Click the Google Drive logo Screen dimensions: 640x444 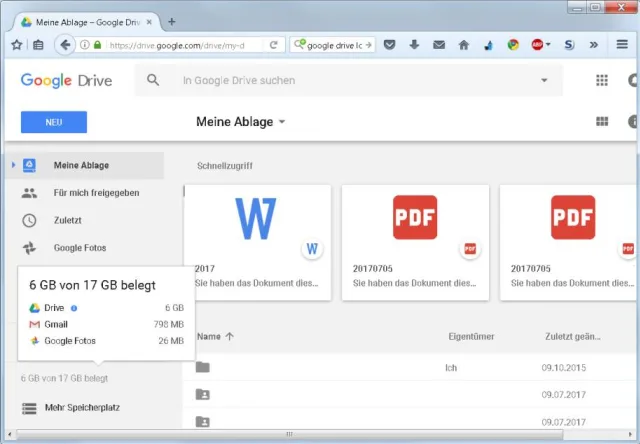pyautogui.click(x=66, y=80)
